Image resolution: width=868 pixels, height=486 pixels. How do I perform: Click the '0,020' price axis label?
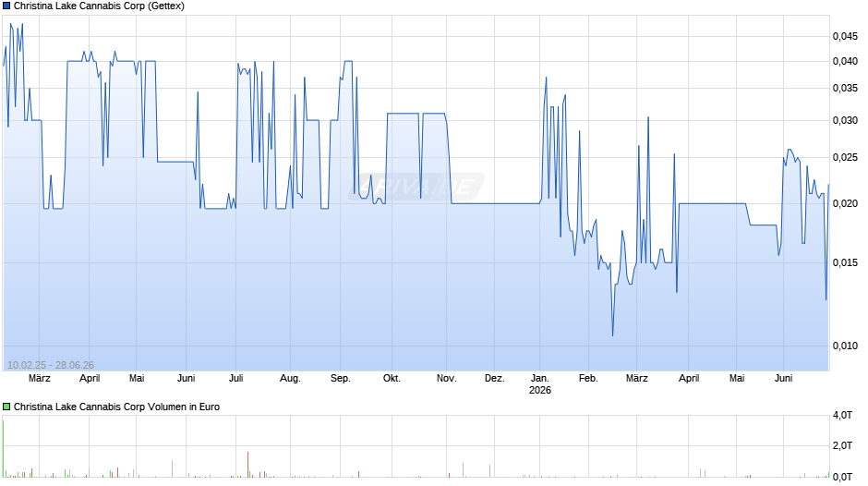coord(845,203)
